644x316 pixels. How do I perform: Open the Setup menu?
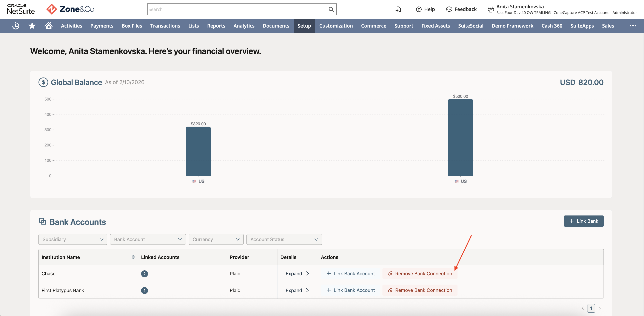304,26
